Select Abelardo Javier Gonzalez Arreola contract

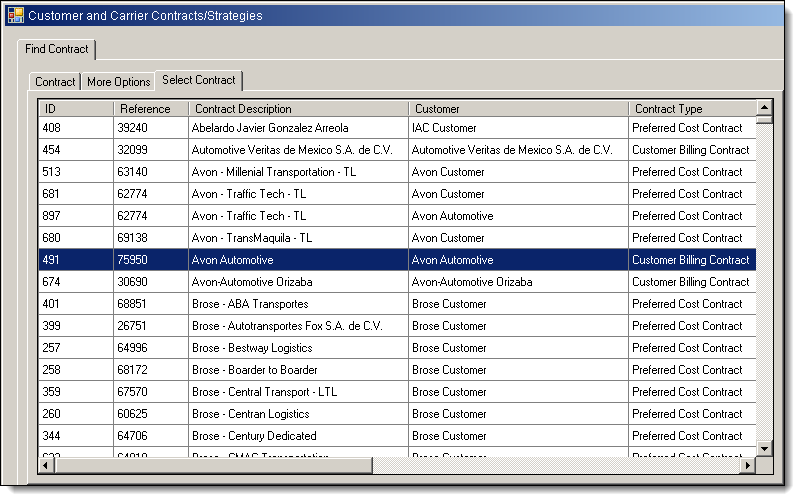click(298, 128)
